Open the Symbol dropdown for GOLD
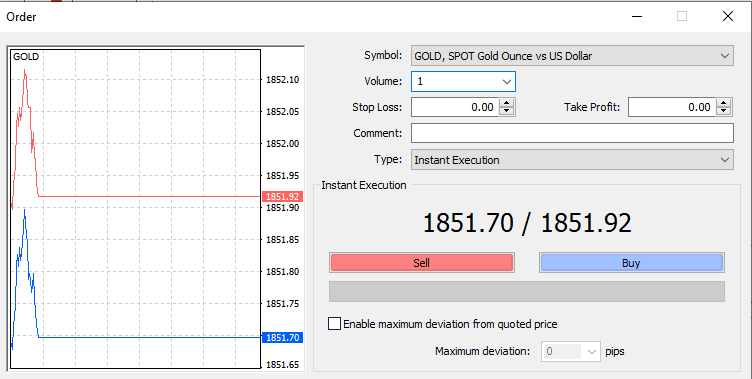Screen dimensions: 752x379 click(572, 56)
